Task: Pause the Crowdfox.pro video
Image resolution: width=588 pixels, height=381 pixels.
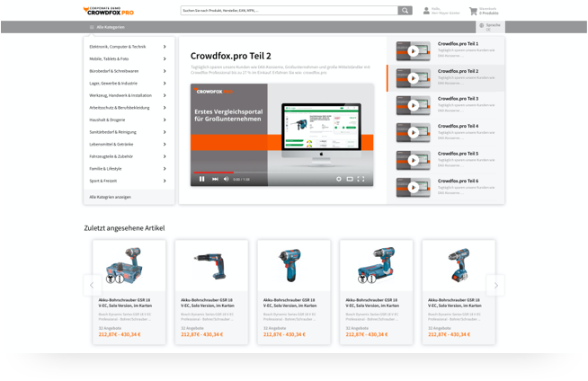Action: 202,179
